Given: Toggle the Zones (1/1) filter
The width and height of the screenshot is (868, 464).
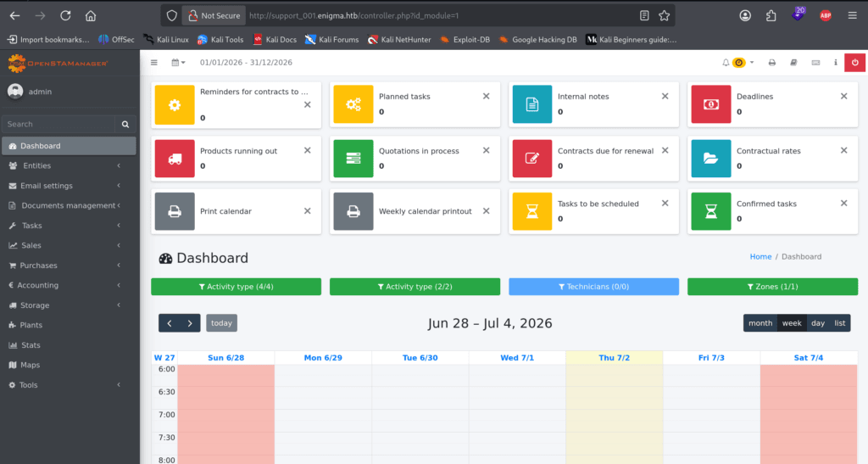Looking at the screenshot, I should pyautogui.click(x=772, y=287).
